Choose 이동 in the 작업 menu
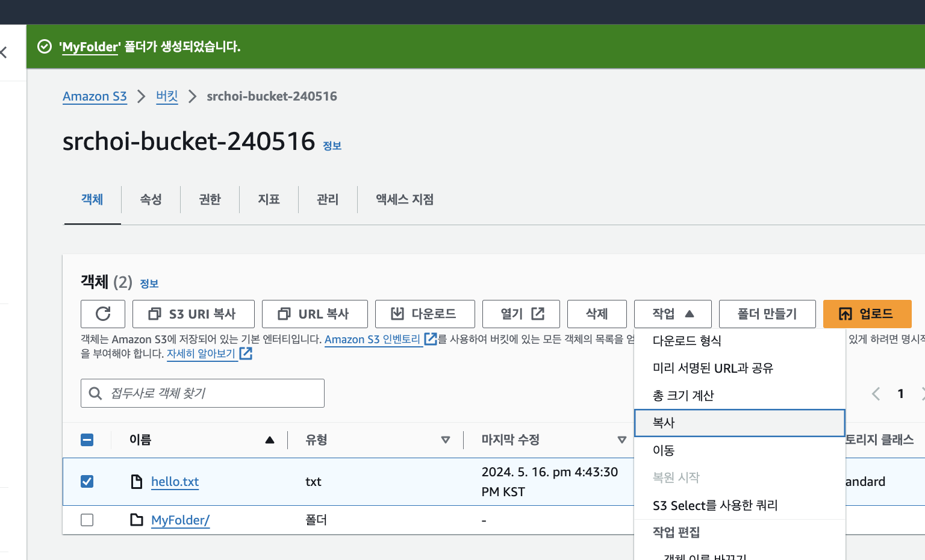This screenshot has height=560, width=925. point(740,450)
